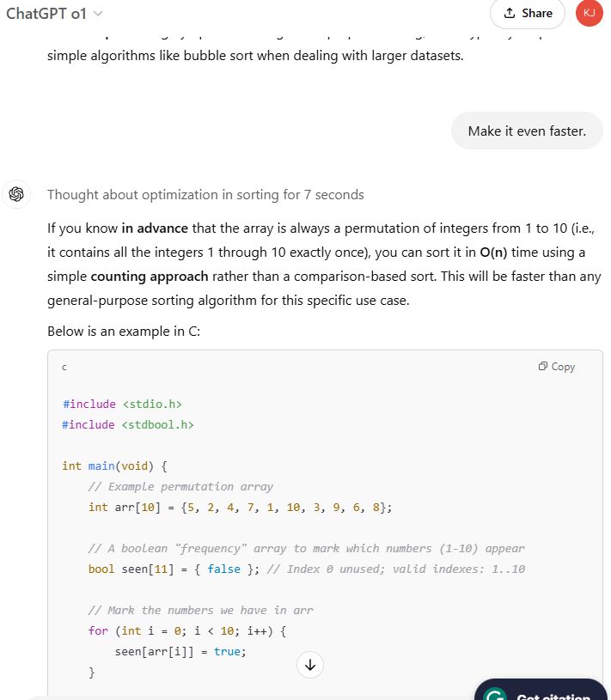The height and width of the screenshot is (700, 611).
Task: Click the 'int main(void) {' code line
Action: point(114,466)
